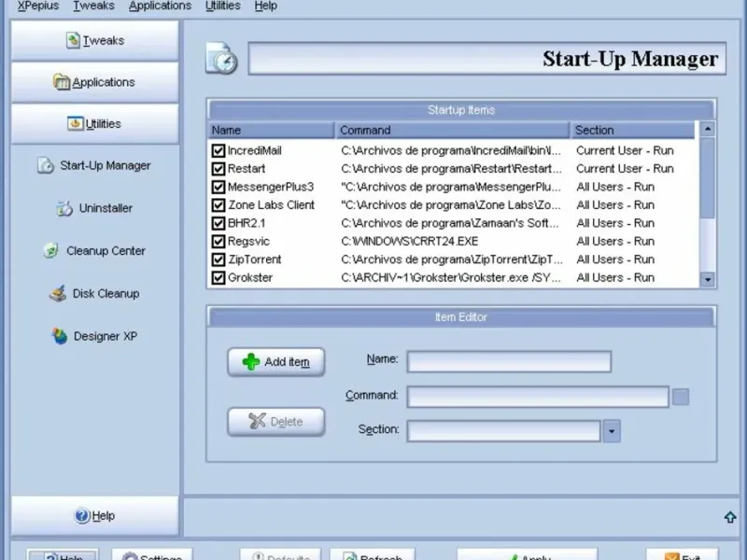Image resolution: width=747 pixels, height=560 pixels.
Task: Open the Help menu in menu bar
Action: click(x=265, y=6)
